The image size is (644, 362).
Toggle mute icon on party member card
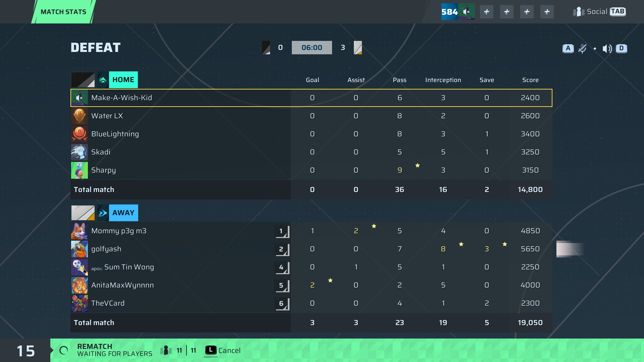pyautogui.click(x=466, y=12)
